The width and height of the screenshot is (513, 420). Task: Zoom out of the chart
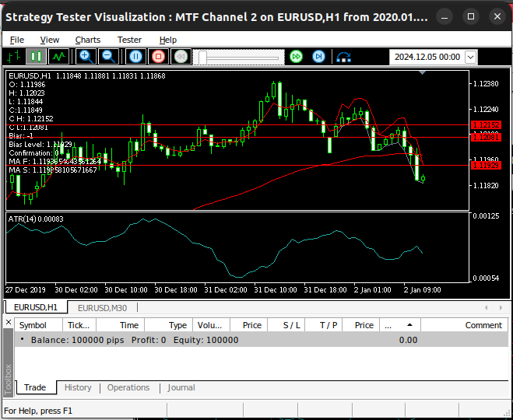109,57
